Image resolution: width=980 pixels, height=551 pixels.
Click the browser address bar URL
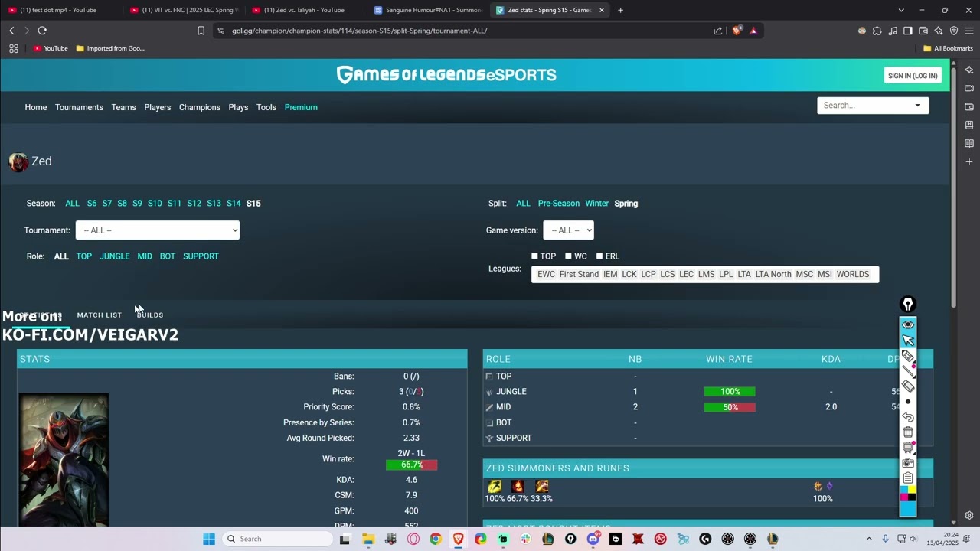point(360,31)
